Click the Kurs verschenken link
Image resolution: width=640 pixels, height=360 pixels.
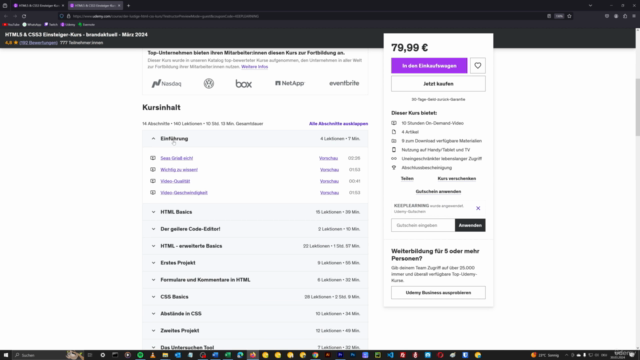[x=457, y=179]
